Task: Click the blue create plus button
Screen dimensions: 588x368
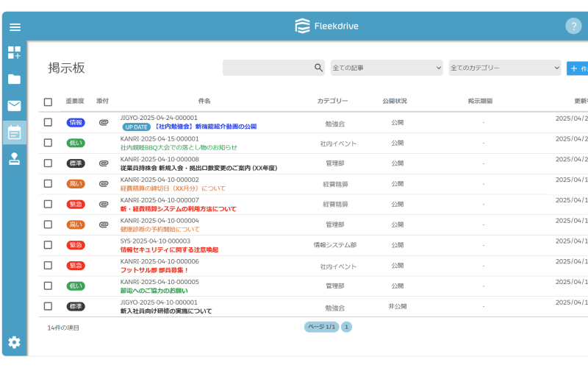Action: [578, 68]
